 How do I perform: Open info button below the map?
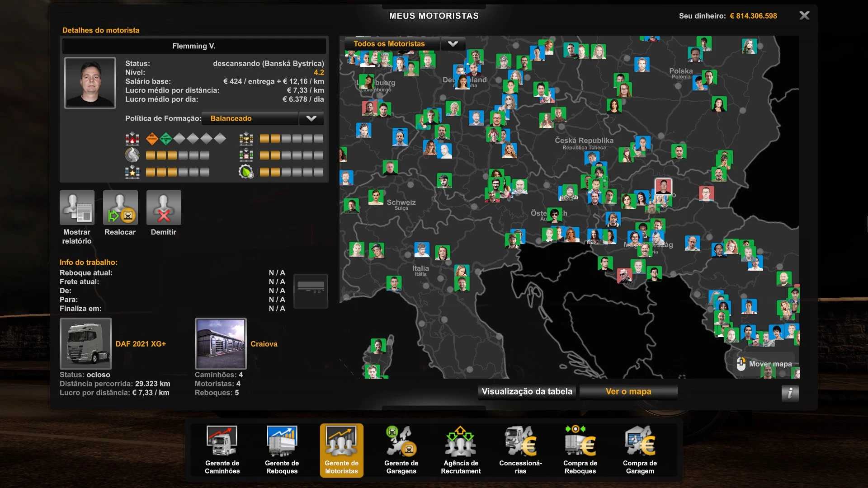(790, 393)
